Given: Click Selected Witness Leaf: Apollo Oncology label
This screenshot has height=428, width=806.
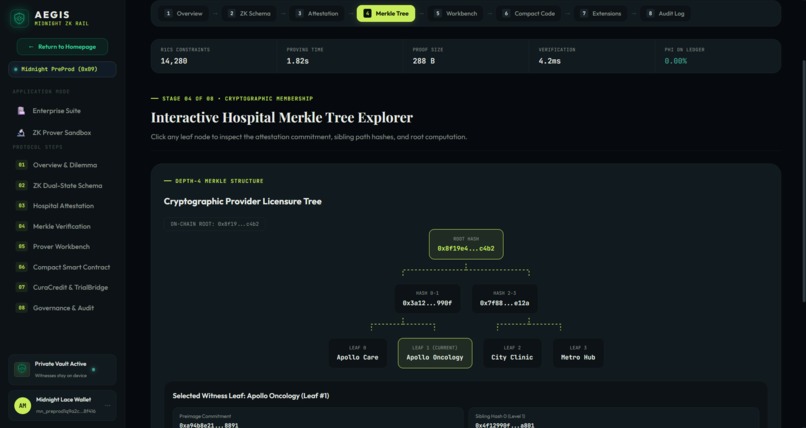Looking at the screenshot, I should point(251,396).
